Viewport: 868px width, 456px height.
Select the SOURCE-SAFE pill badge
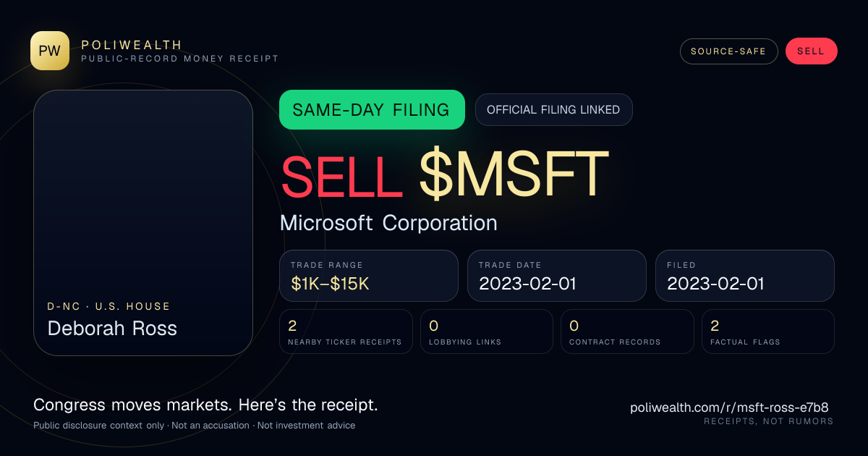(x=728, y=51)
